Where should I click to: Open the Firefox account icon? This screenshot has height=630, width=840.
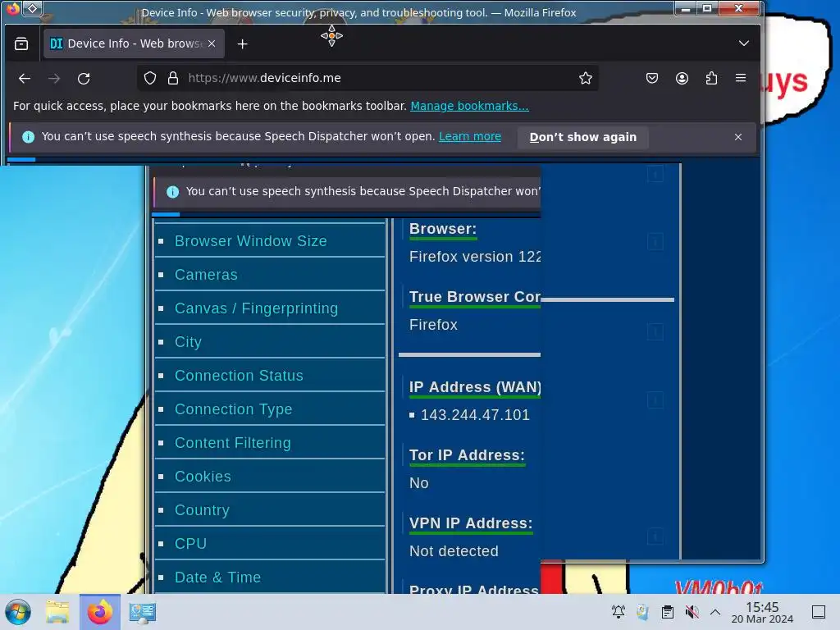point(682,78)
